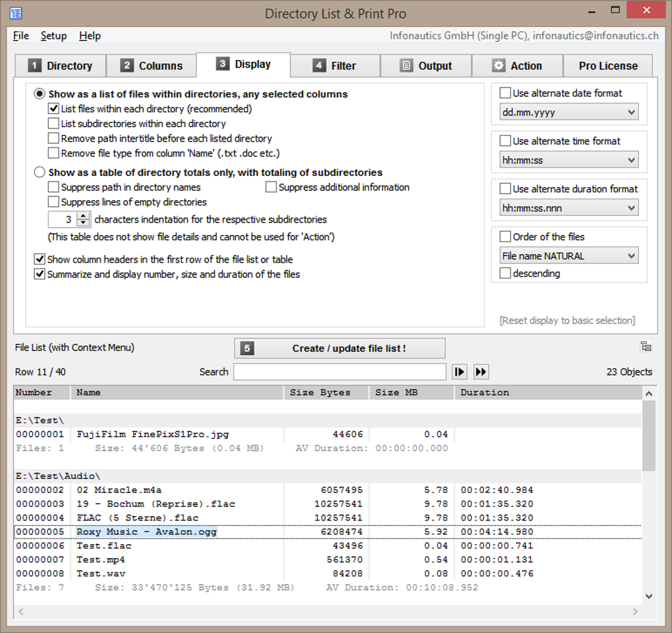Image resolution: width=672 pixels, height=633 pixels.
Task: Check the 'descending' order checkbox
Action: [505, 273]
